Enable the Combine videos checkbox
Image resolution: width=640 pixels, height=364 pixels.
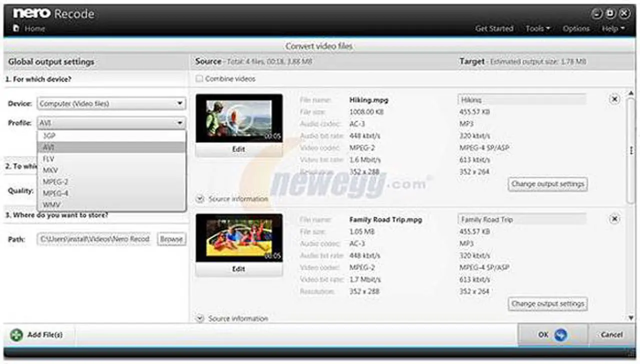[x=199, y=79]
